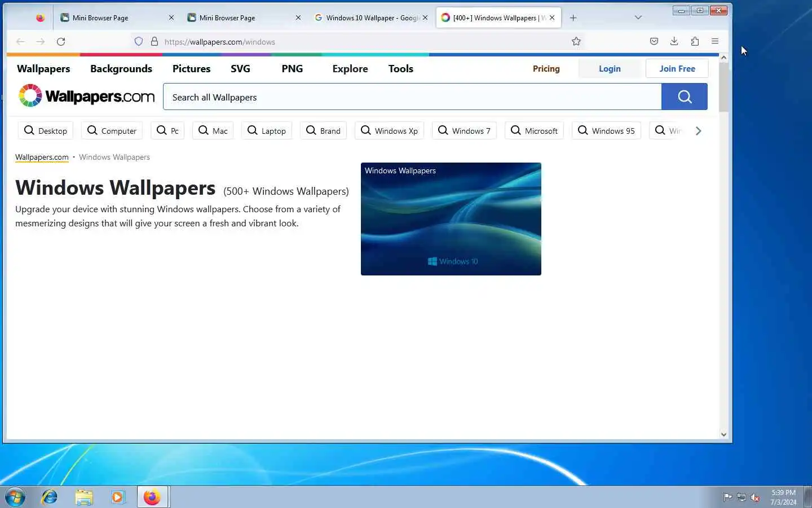Select the Computer search tag
Screen dimensions: 812x508
(x=112, y=130)
